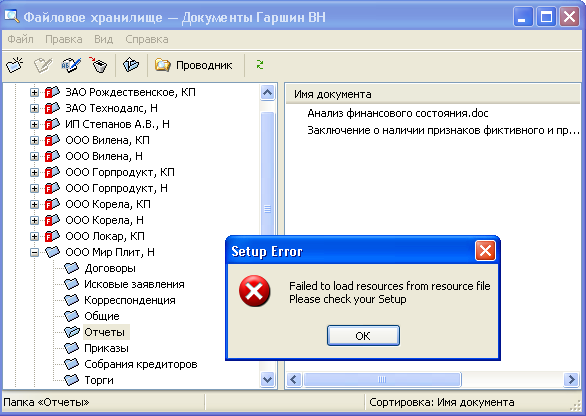
Task: Select Анализ финансового состояния.doc document
Action: (398, 113)
